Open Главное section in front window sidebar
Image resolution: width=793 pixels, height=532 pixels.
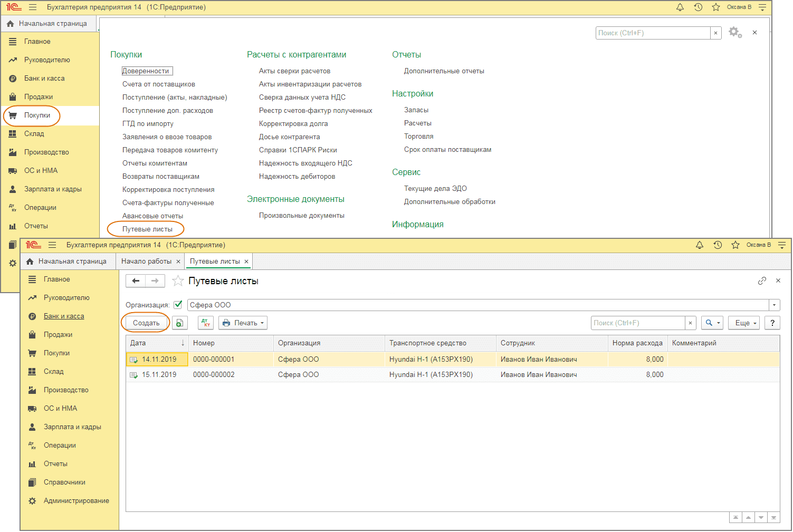tap(57, 279)
